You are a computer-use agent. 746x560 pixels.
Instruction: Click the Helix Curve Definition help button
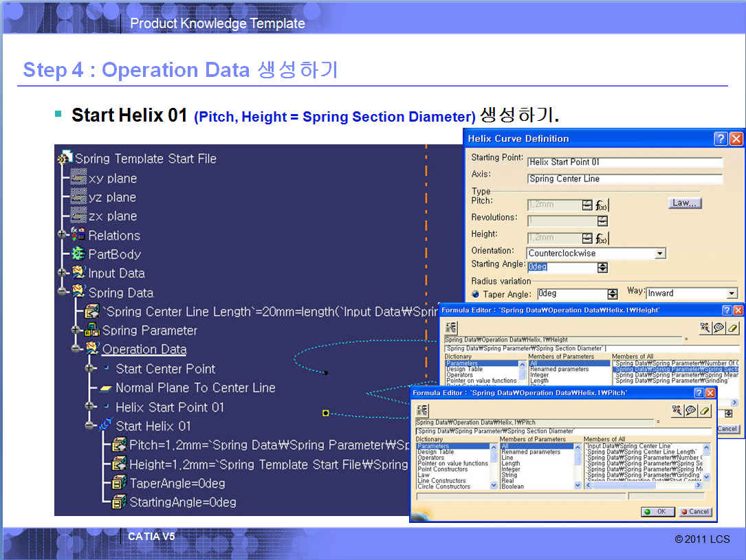click(720, 139)
